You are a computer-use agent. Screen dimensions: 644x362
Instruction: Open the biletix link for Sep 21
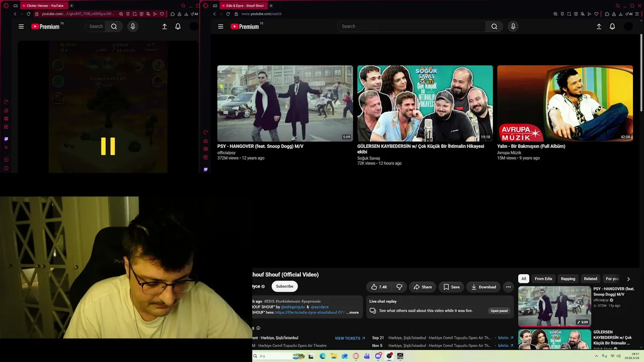[506, 338]
